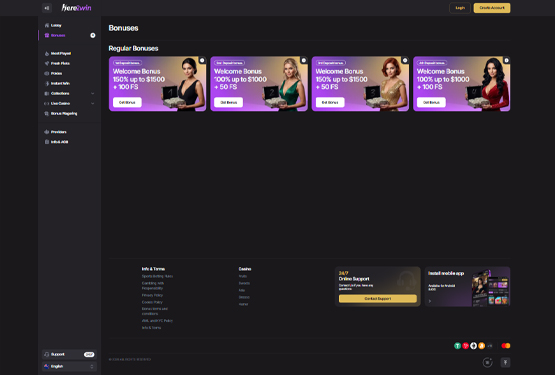This screenshot has height=375, width=555.
Task: Click the Collections icon
Action: (x=47, y=93)
